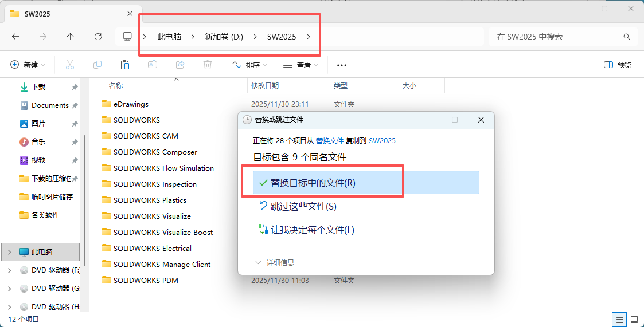Open the 查看 (View) dropdown
This screenshot has width=644, height=327.
point(301,64)
